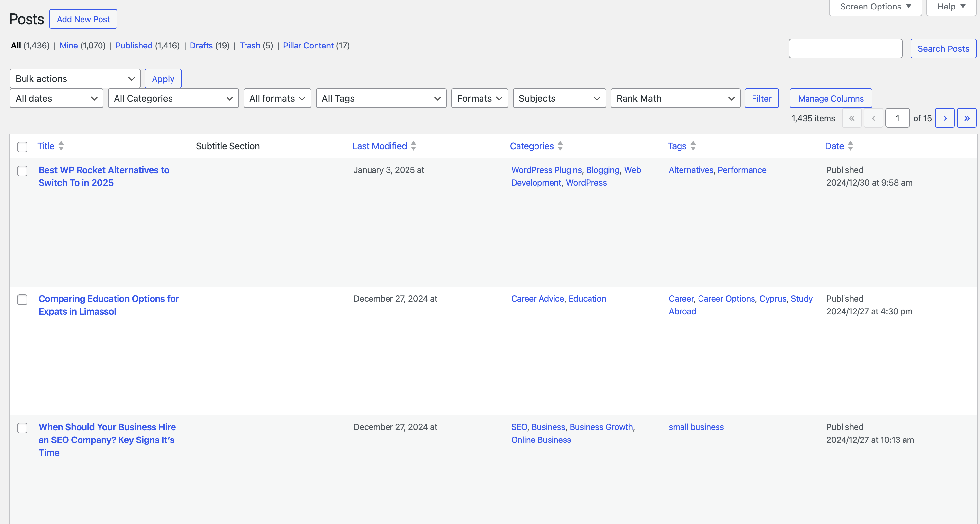This screenshot has width=980, height=524.
Task: Open the All Categories dropdown
Action: coord(173,98)
